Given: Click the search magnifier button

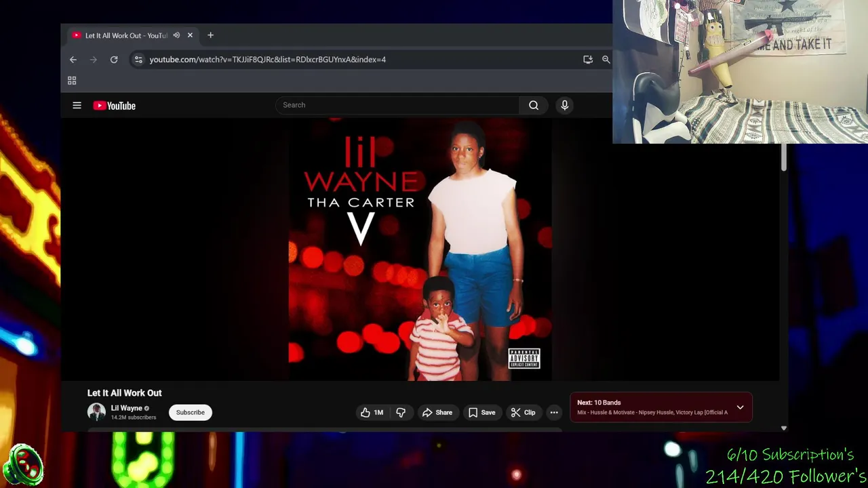Looking at the screenshot, I should [x=534, y=105].
